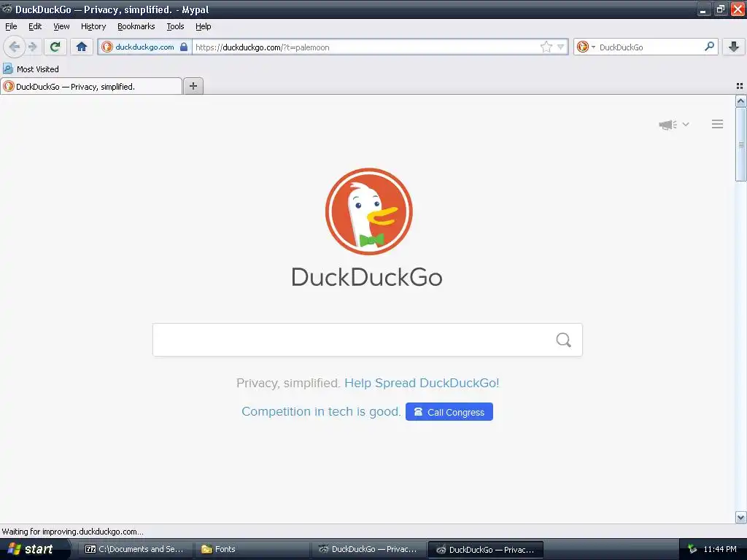Click the magnifier in browser search bar
747x560 pixels.
[709, 47]
